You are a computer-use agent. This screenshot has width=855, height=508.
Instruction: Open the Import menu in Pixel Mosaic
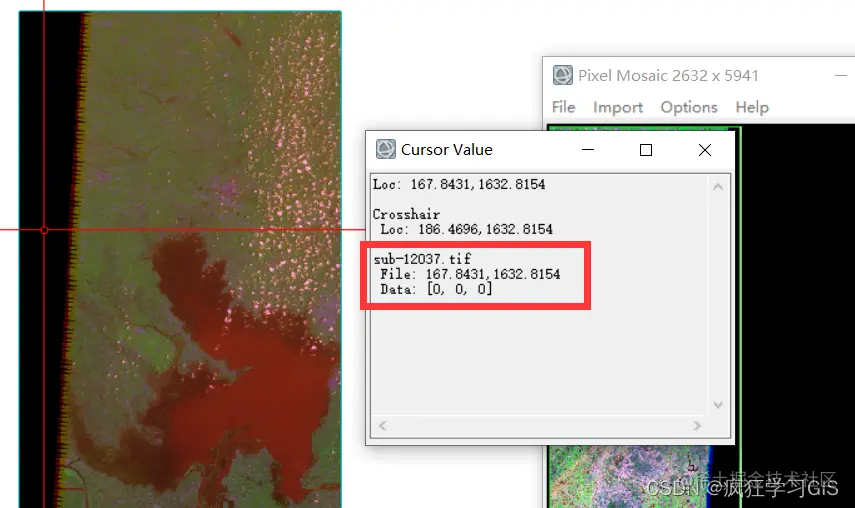(618, 107)
